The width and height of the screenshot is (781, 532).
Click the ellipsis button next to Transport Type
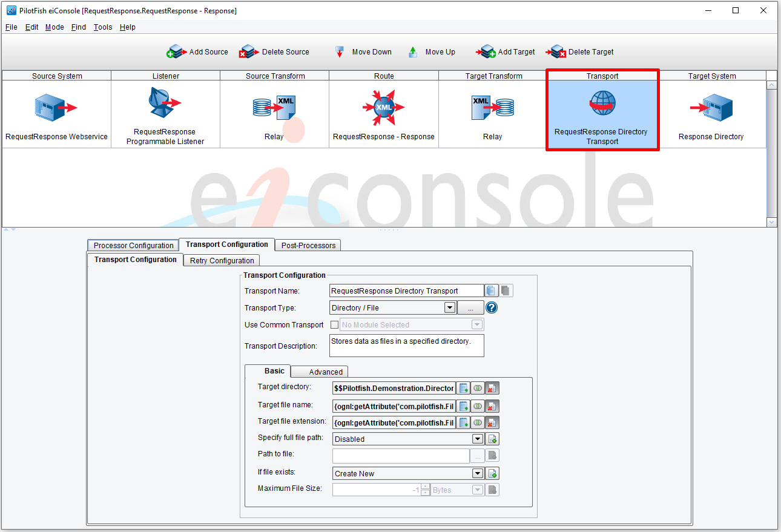[x=470, y=308]
